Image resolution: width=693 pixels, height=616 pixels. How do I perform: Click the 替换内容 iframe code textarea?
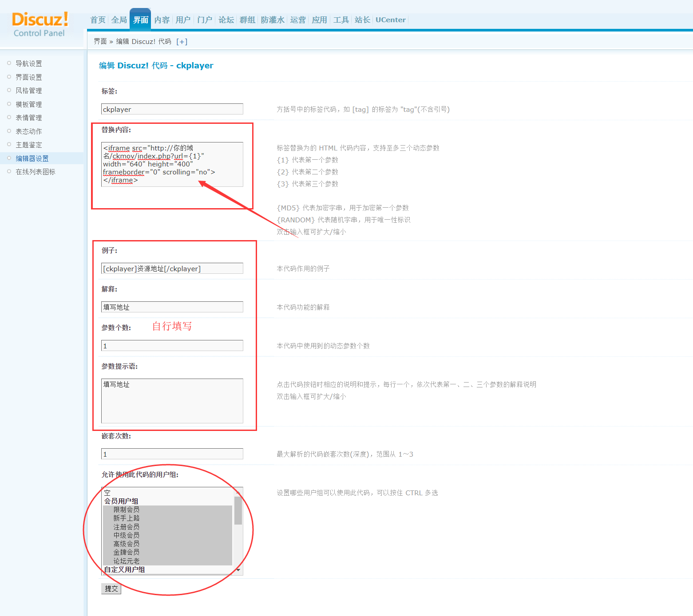(172, 164)
